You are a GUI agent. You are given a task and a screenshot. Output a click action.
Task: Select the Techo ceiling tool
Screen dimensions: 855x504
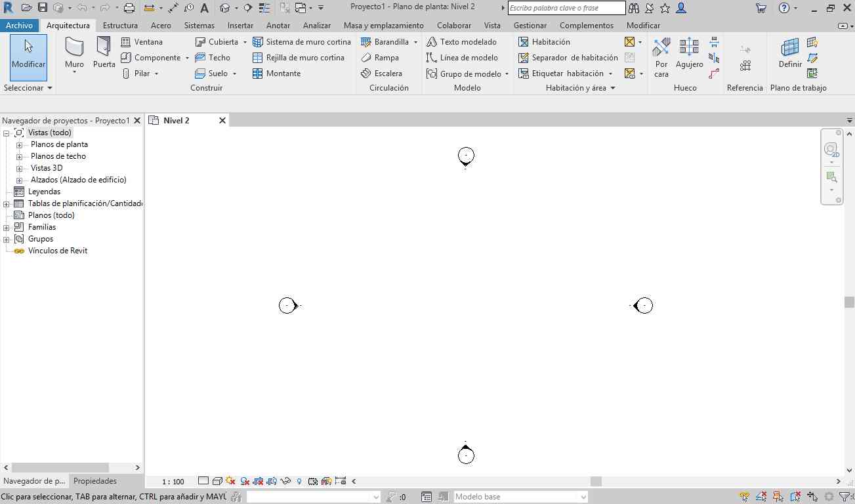click(x=213, y=57)
